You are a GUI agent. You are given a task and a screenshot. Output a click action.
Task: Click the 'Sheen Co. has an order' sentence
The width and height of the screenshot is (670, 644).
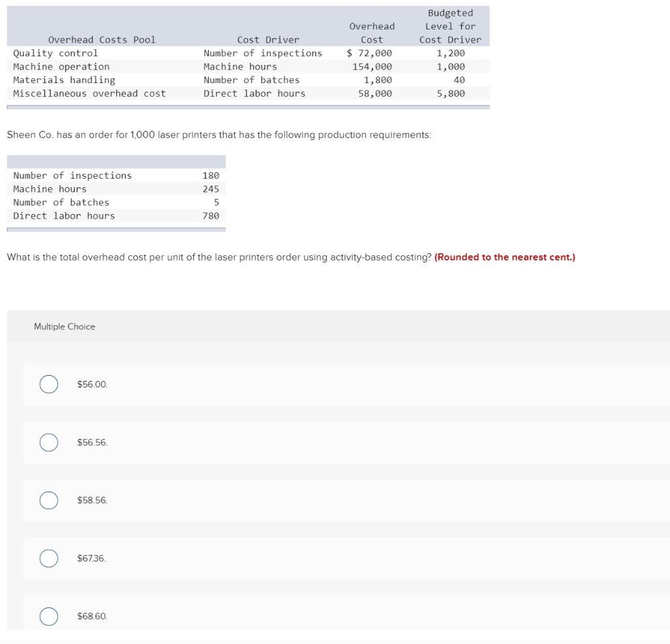tap(219, 135)
